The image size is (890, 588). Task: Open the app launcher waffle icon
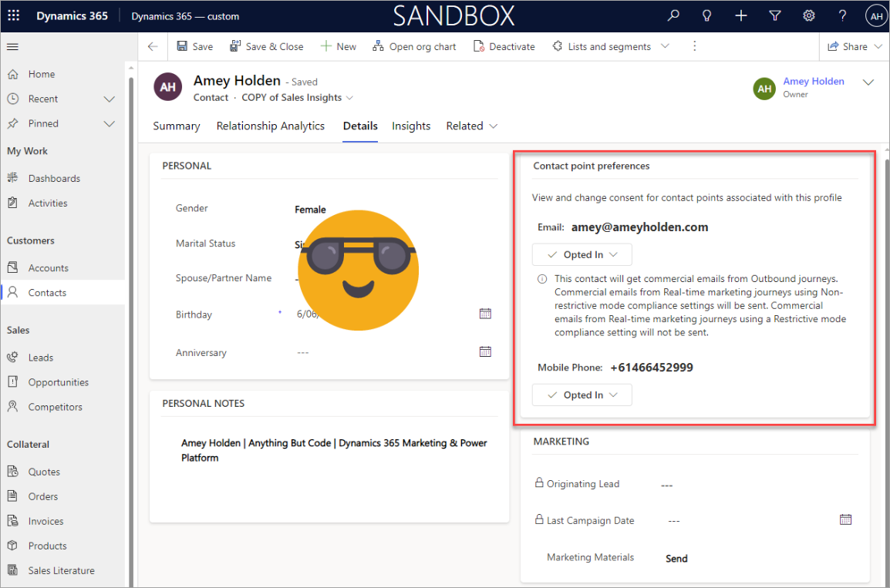(14, 16)
